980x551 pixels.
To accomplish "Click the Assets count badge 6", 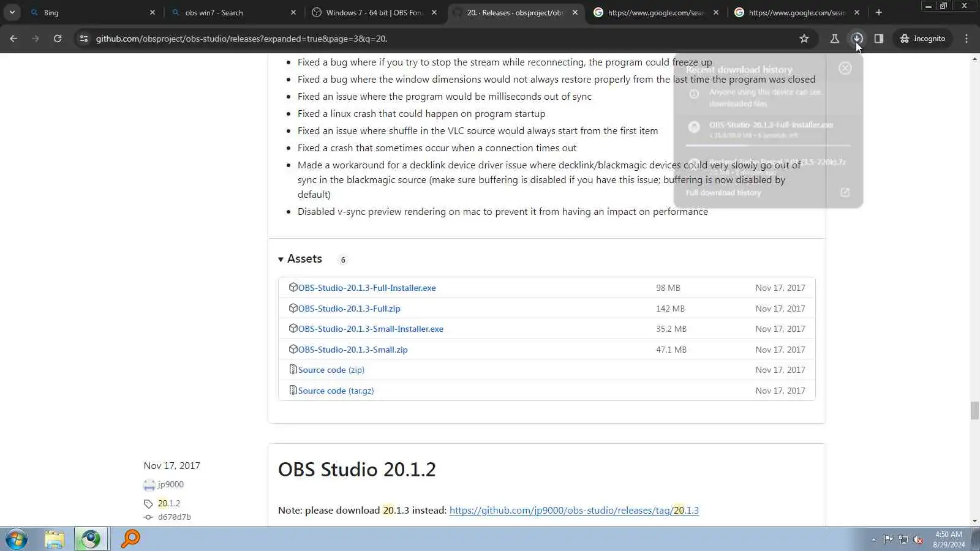I will click(x=343, y=260).
